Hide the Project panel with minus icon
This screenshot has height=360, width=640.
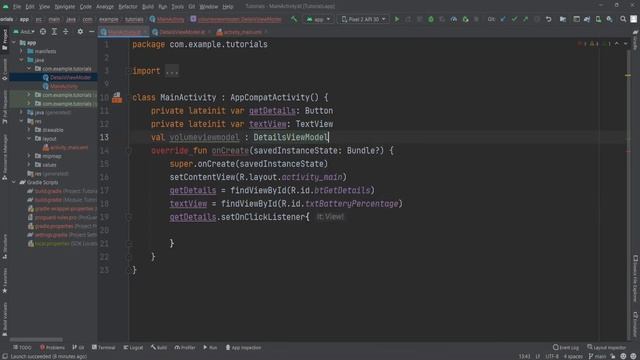pos(91,31)
